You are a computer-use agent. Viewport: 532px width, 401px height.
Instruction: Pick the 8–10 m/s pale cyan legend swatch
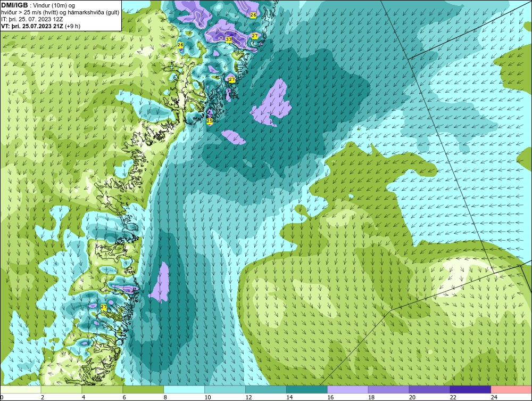click(184, 389)
